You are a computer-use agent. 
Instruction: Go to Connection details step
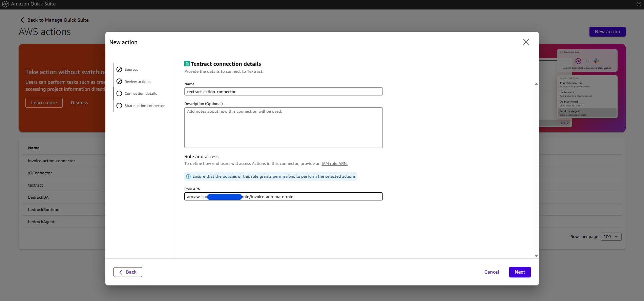141,93
